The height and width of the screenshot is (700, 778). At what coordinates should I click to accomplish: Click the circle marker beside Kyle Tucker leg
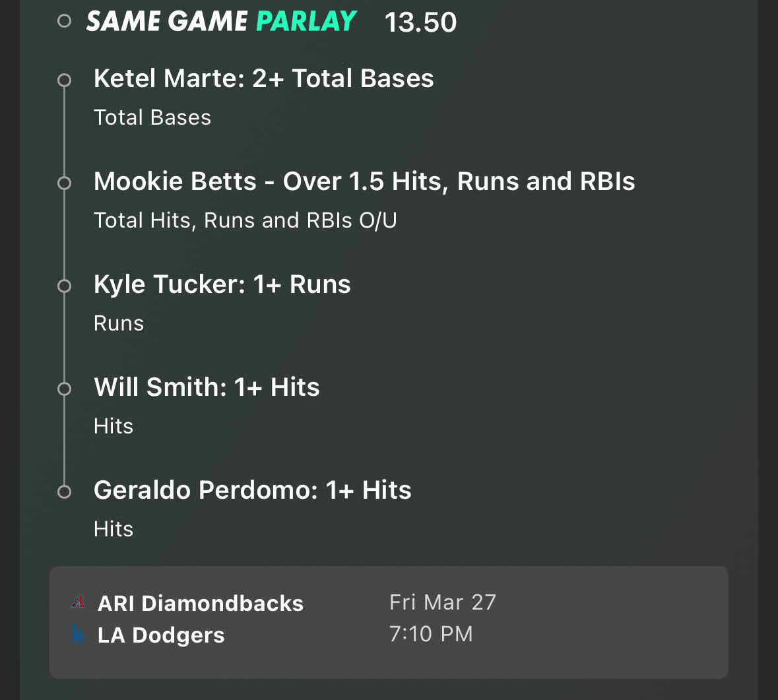[x=64, y=286]
